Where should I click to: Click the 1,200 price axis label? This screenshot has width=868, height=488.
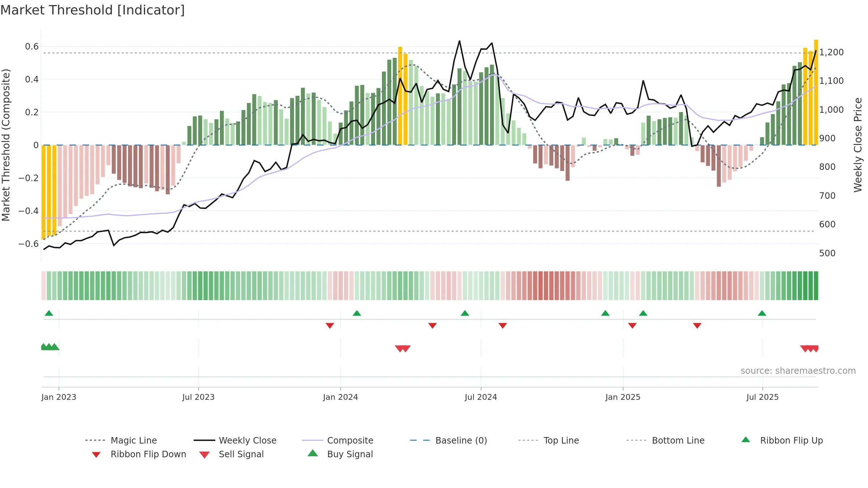(831, 52)
